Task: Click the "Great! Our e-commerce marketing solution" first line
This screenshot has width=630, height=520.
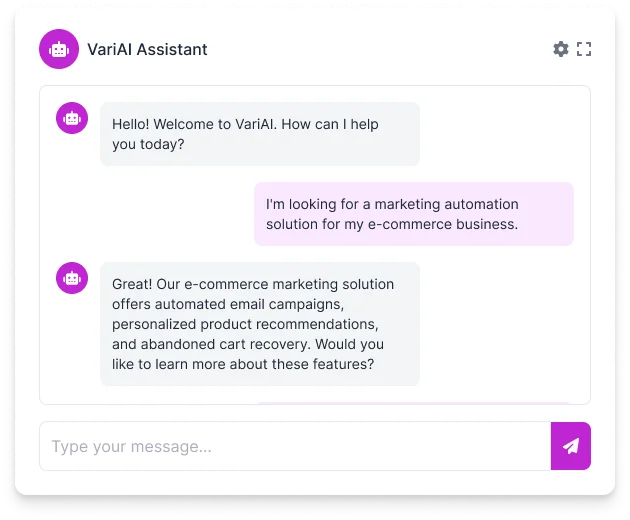Action: click(253, 284)
